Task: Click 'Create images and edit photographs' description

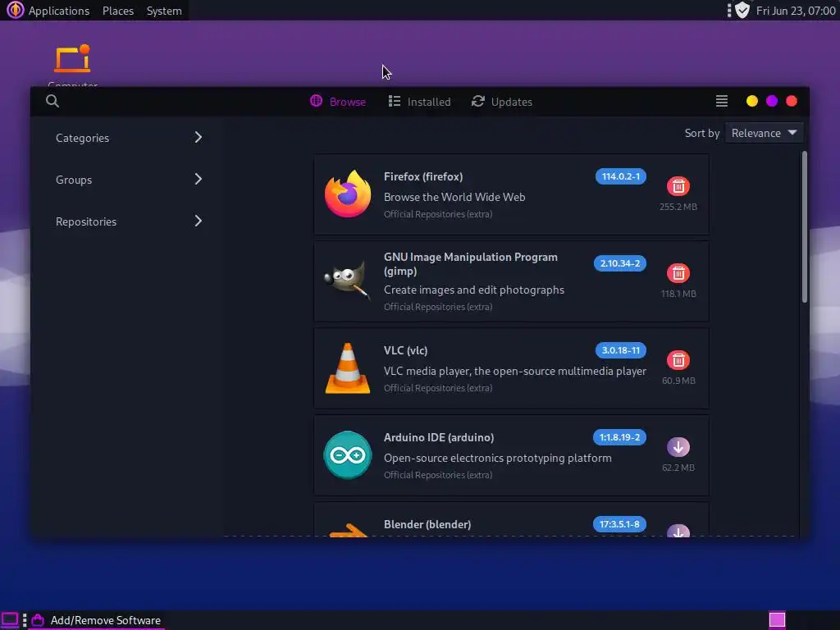Action: point(474,290)
